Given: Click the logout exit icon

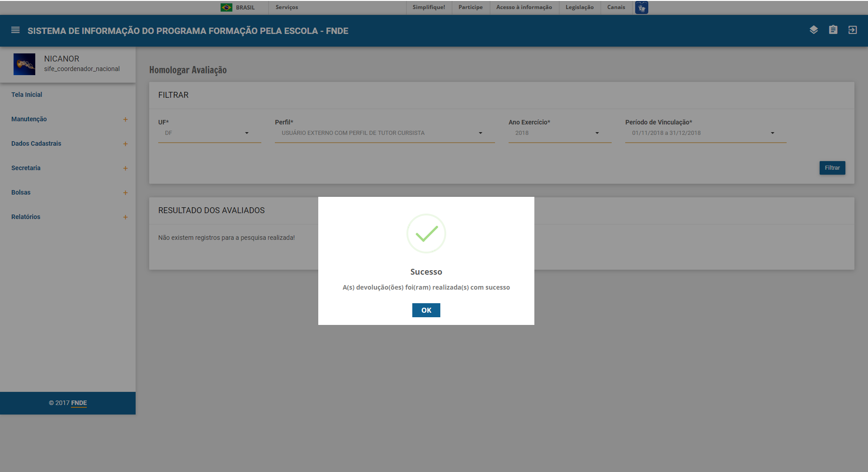Looking at the screenshot, I should 853,30.
